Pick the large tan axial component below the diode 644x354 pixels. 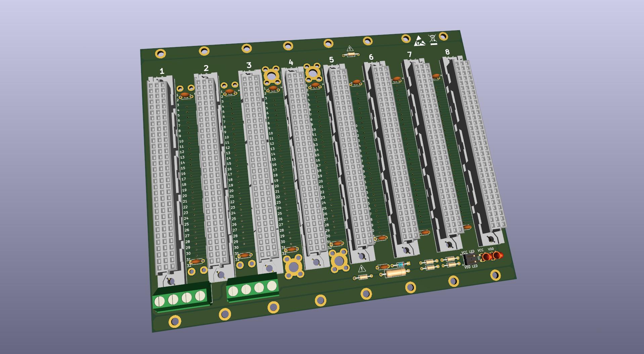[x=396, y=273]
